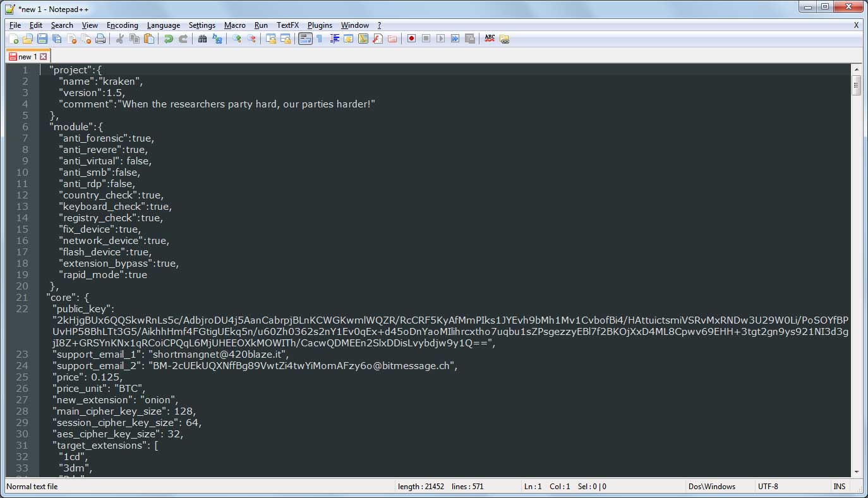
Task: Click the Redo toolbar icon
Action: 183,39
